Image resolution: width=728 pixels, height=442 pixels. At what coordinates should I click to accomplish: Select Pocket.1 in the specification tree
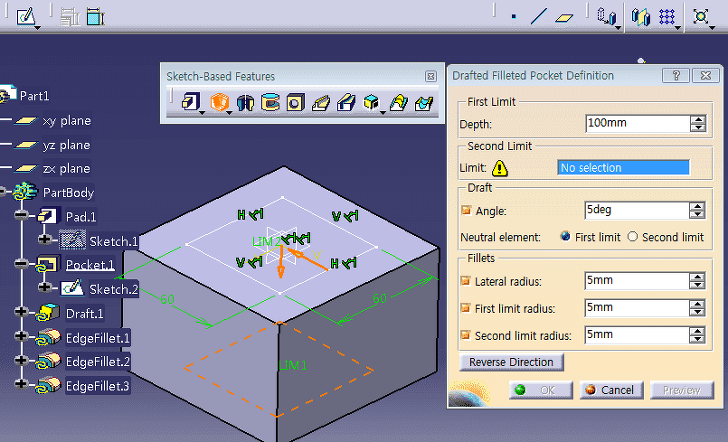[x=90, y=265]
